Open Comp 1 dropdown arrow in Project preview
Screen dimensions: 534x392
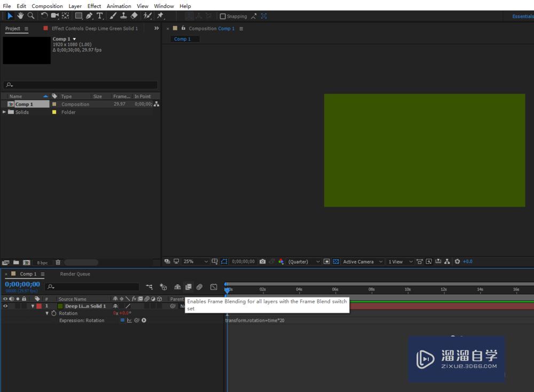[74, 39]
